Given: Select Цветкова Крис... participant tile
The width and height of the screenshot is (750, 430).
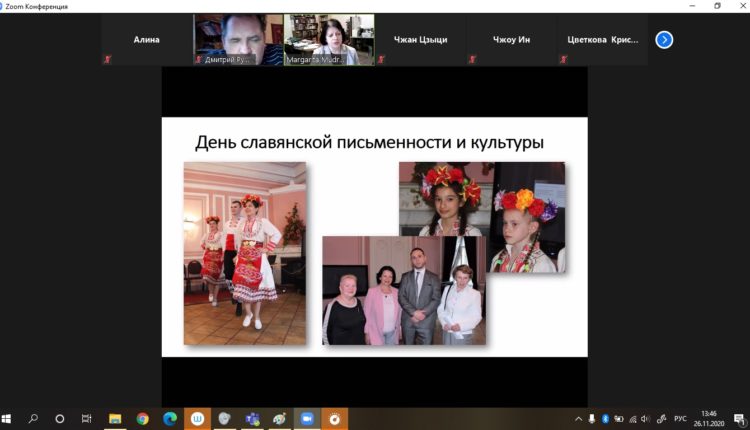Looking at the screenshot, I should (603, 40).
